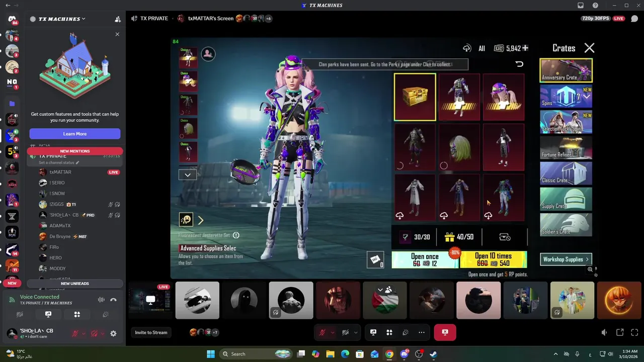Select the Spins crate tab

point(566,96)
